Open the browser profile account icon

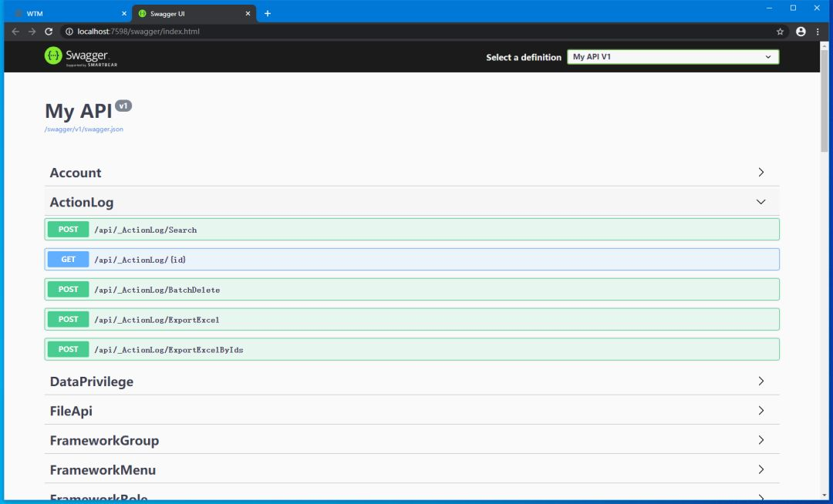click(801, 32)
